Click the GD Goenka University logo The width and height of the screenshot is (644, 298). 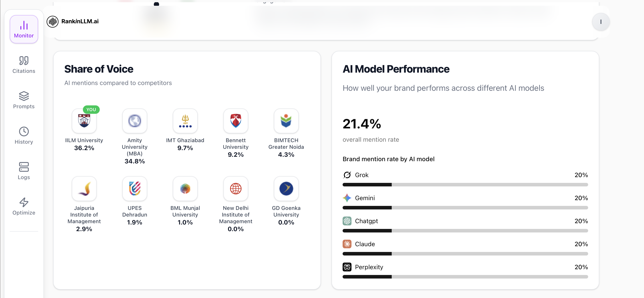click(x=286, y=188)
